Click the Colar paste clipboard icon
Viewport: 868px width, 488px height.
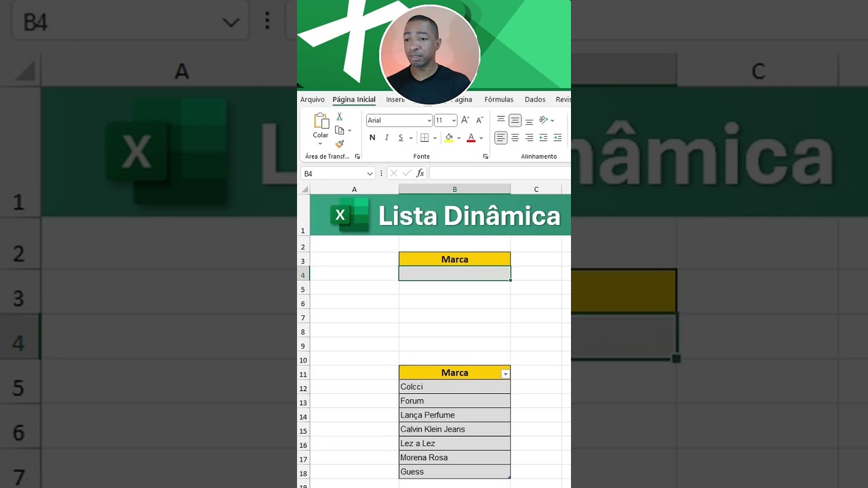pyautogui.click(x=321, y=121)
